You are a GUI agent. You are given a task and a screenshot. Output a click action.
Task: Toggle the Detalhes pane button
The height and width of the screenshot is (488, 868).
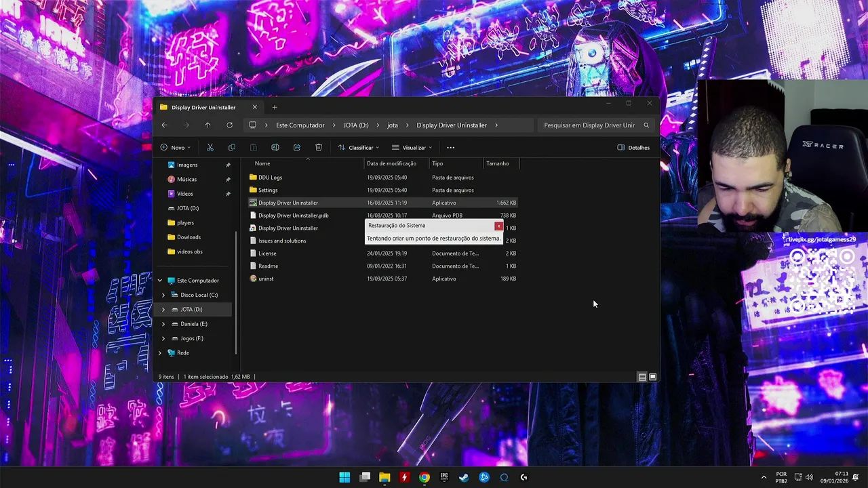(633, 148)
